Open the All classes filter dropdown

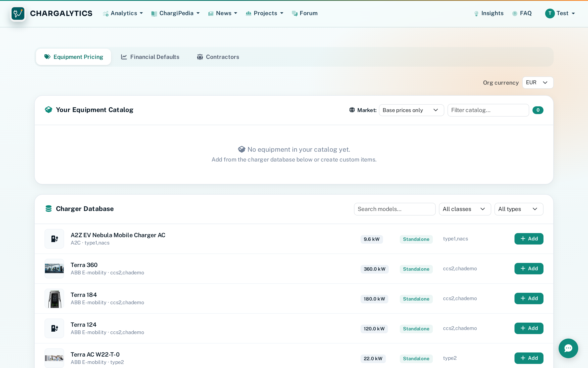coord(465,209)
